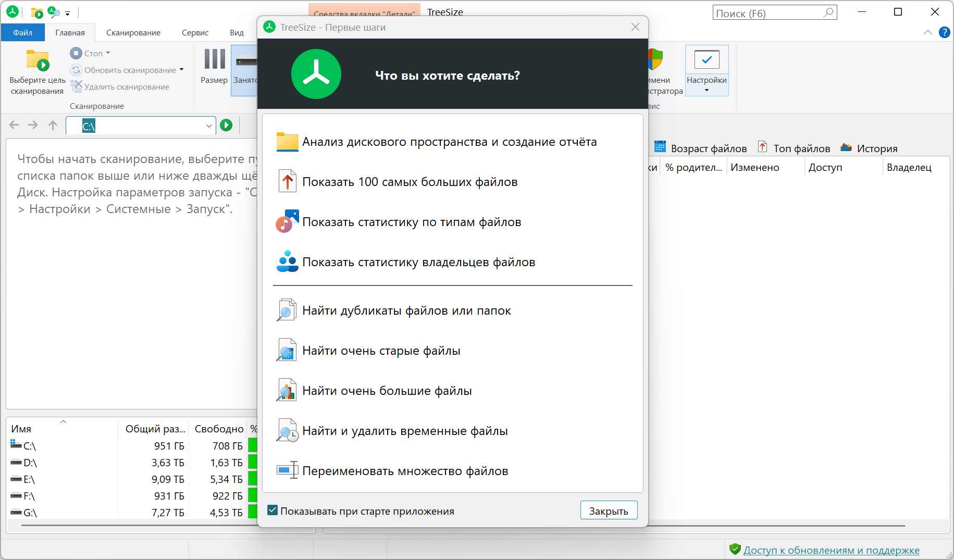The image size is (954, 560).
Task: Open the Стоп dropdown arrow
Action: (108, 53)
